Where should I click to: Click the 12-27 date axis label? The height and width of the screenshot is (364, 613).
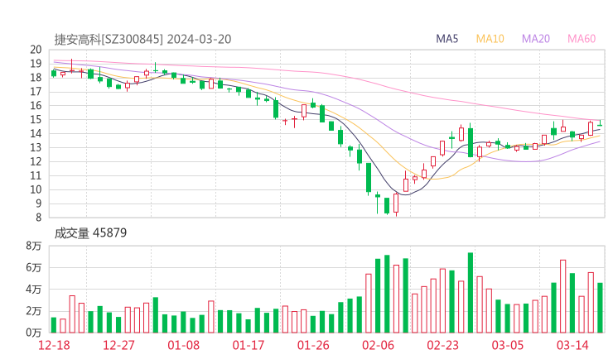click(x=118, y=345)
